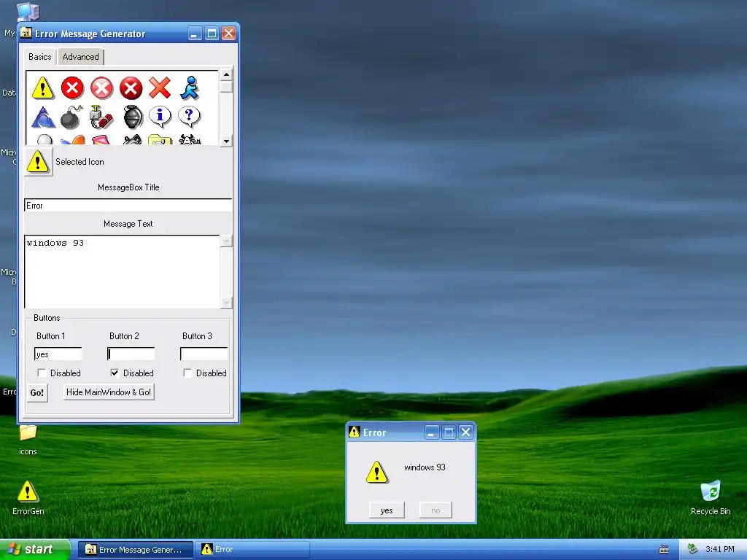747x560 pixels.
Task: Minimize the Error dialog window
Action: pos(432,432)
